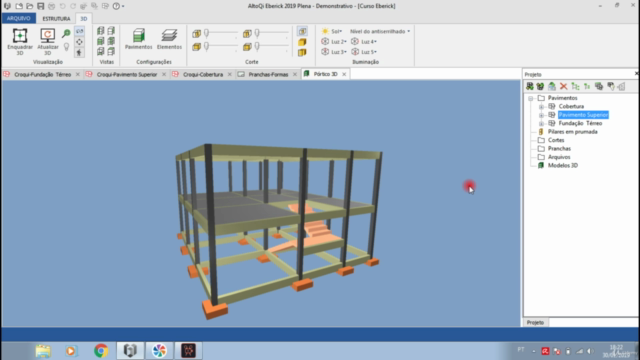This screenshot has height=360, width=640.
Task: Click the redo arrow in the quick access bar
Action: click(73, 6)
